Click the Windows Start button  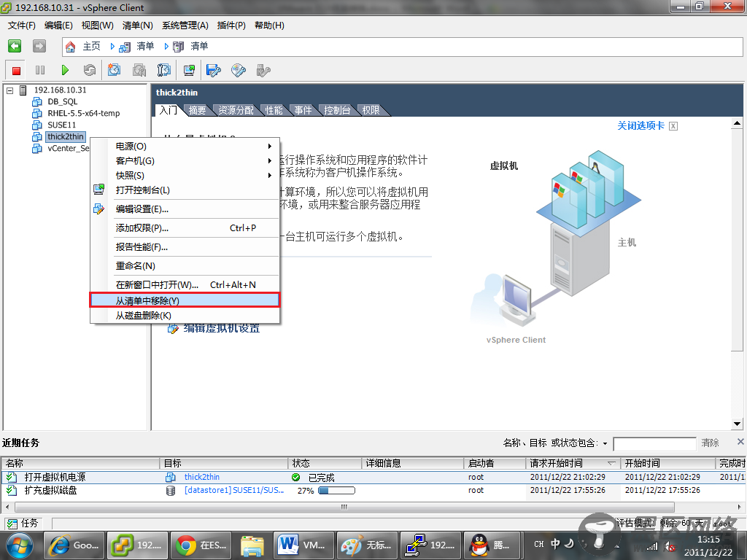(x=19, y=545)
